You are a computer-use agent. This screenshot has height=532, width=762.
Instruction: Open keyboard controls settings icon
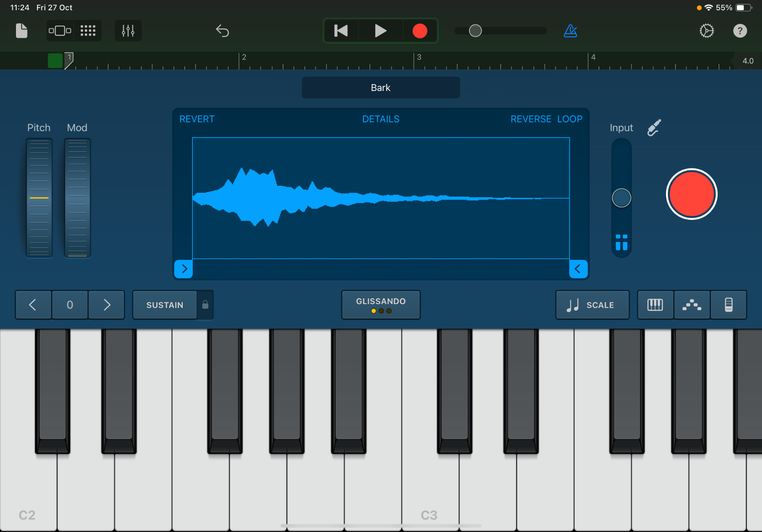click(728, 305)
